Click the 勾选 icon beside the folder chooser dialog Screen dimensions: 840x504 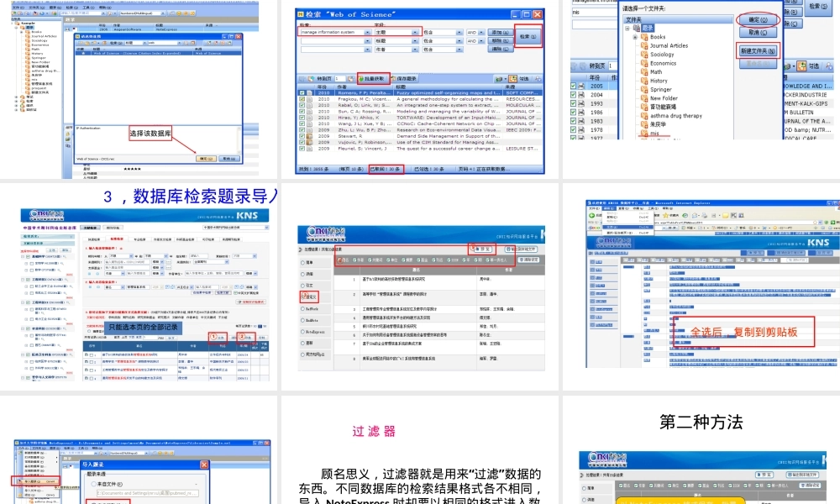(801, 66)
